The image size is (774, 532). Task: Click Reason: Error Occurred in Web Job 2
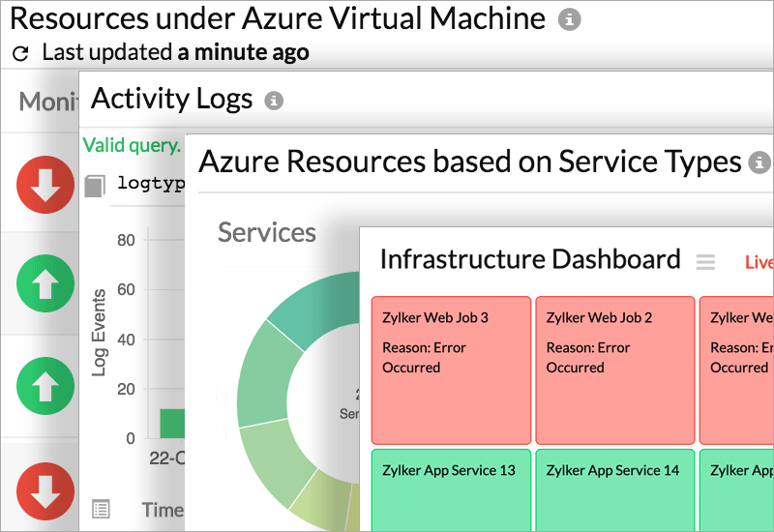588,358
